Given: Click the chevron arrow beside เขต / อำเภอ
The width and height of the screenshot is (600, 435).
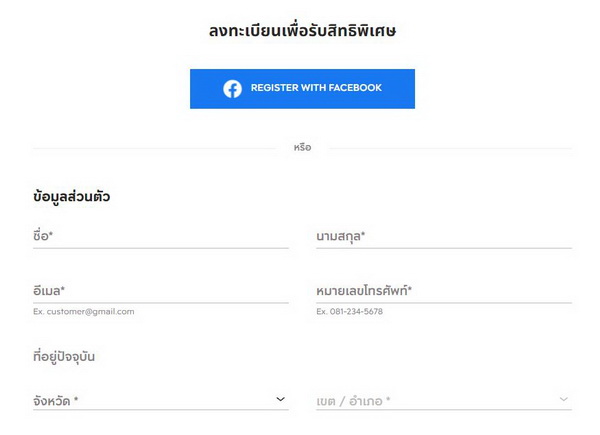Looking at the screenshot, I should click(x=565, y=399).
